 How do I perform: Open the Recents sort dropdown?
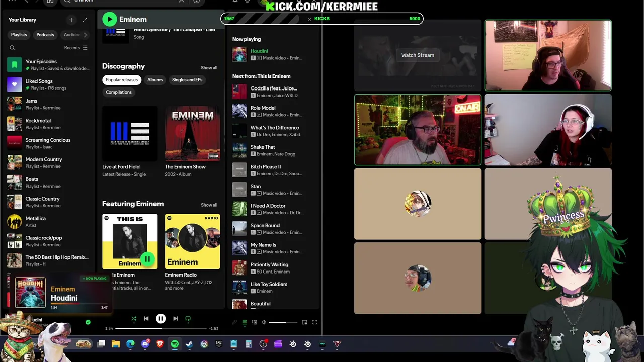pos(75,48)
